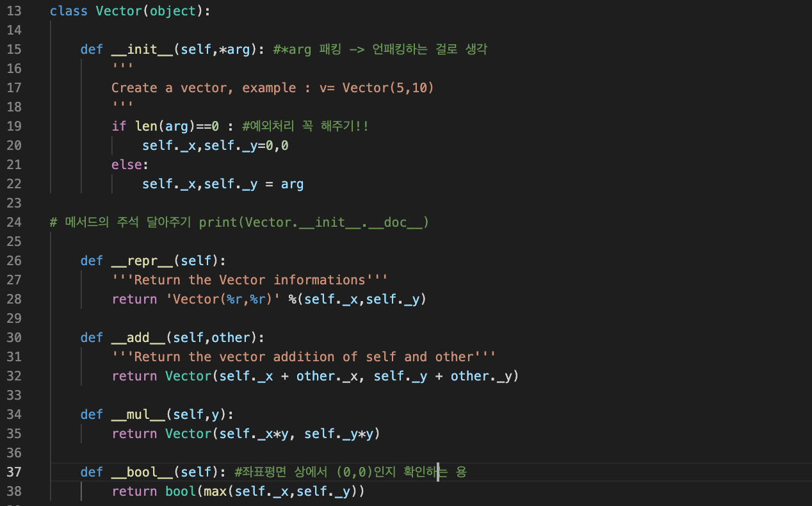Screen dimensions: 812x506
Task: Click gutter line number 34
Action: click(x=14, y=414)
